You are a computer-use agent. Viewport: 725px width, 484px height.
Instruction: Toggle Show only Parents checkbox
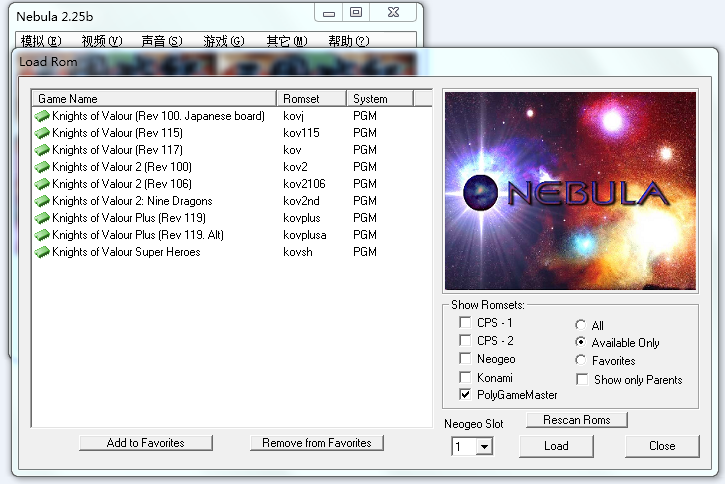[x=583, y=380]
